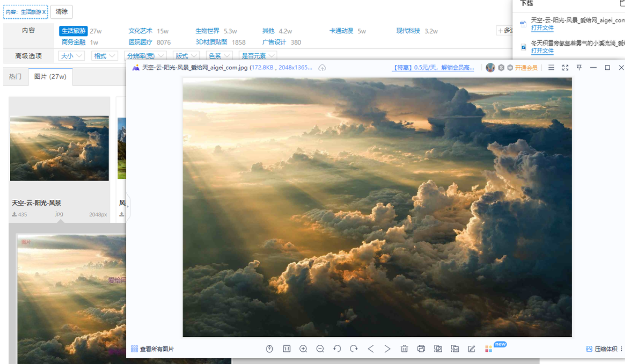Open file link under 天空-云-阳光-风景 download
The width and height of the screenshot is (625, 364).
point(542,28)
